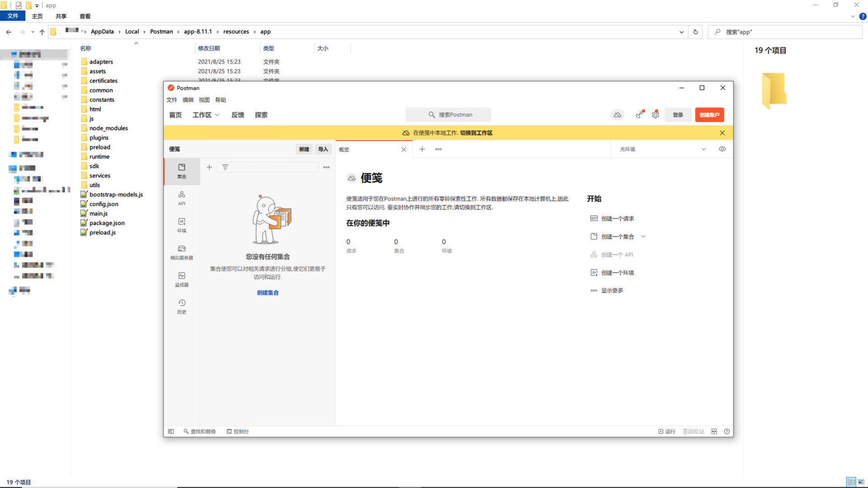868x488 pixels.
Task: Open the 回收站 trash in status bar
Action: [693, 432]
